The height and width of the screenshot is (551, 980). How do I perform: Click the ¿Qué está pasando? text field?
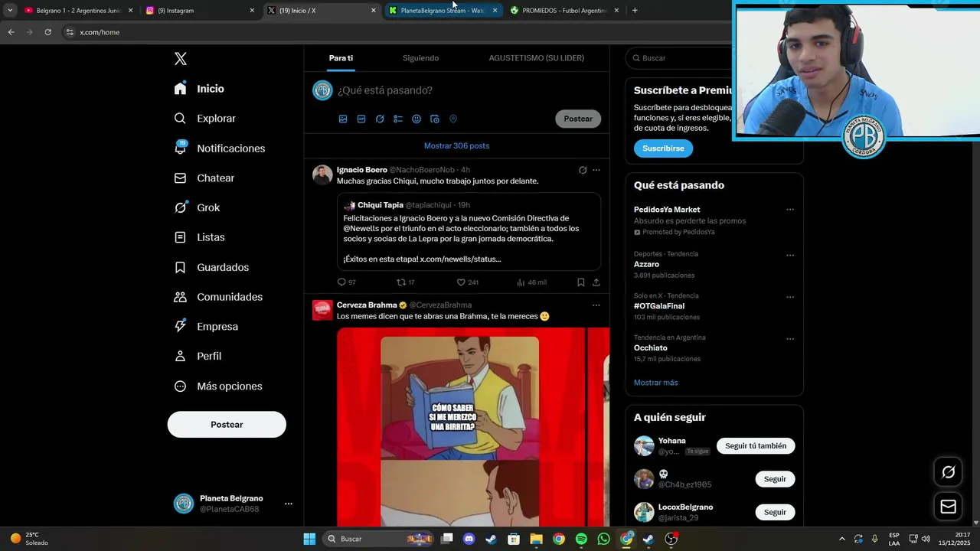pos(385,90)
